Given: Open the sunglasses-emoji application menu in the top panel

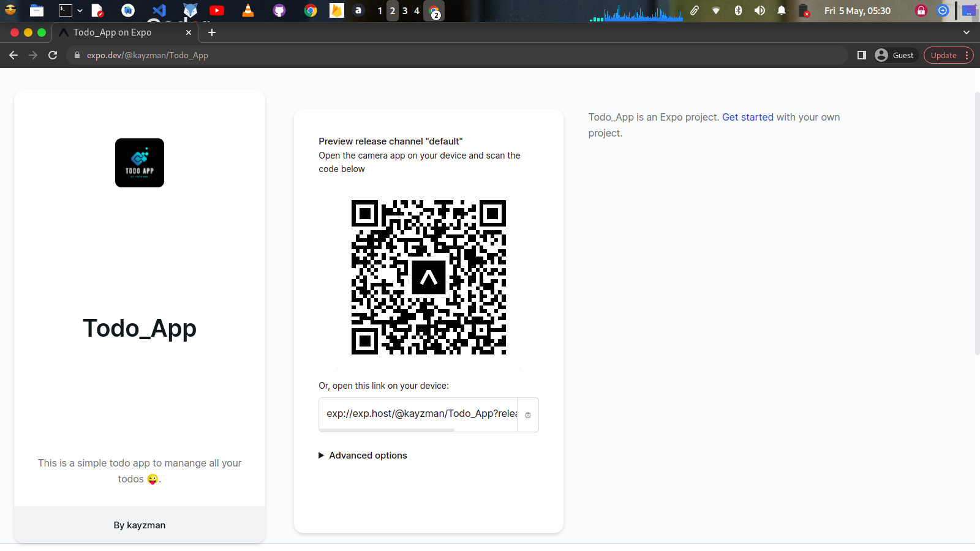Looking at the screenshot, I should (x=10, y=10).
